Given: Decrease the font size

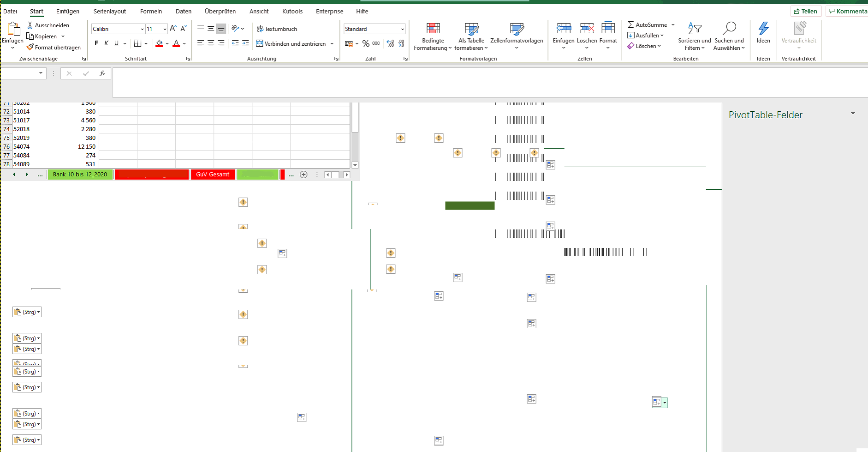Looking at the screenshot, I should coord(184,29).
